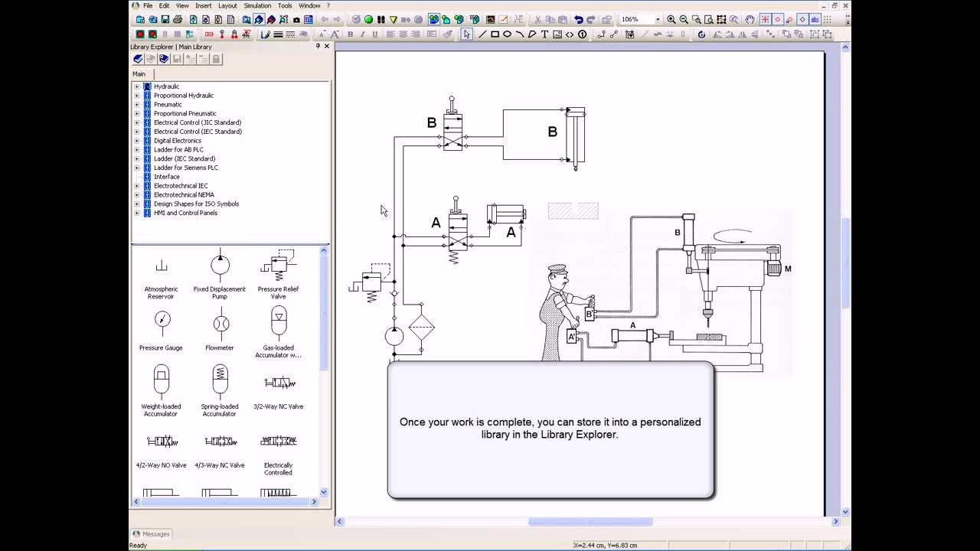Start simulation with green circle button

point(368,19)
